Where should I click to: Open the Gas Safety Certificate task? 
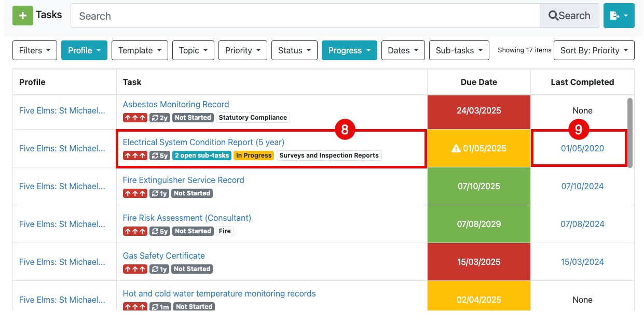point(163,256)
